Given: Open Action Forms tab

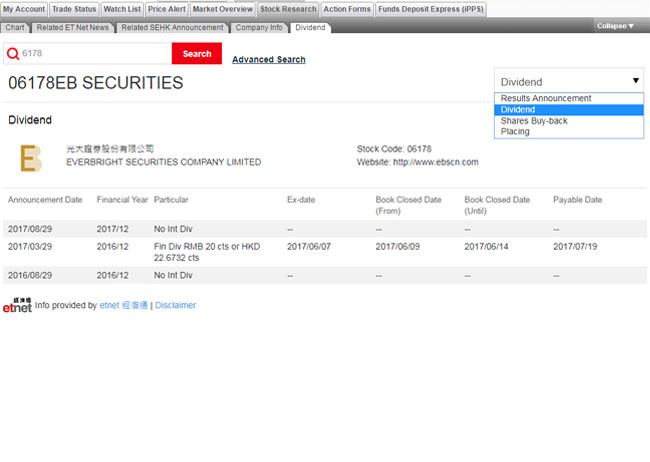Looking at the screenshot, I should (347, 9).
